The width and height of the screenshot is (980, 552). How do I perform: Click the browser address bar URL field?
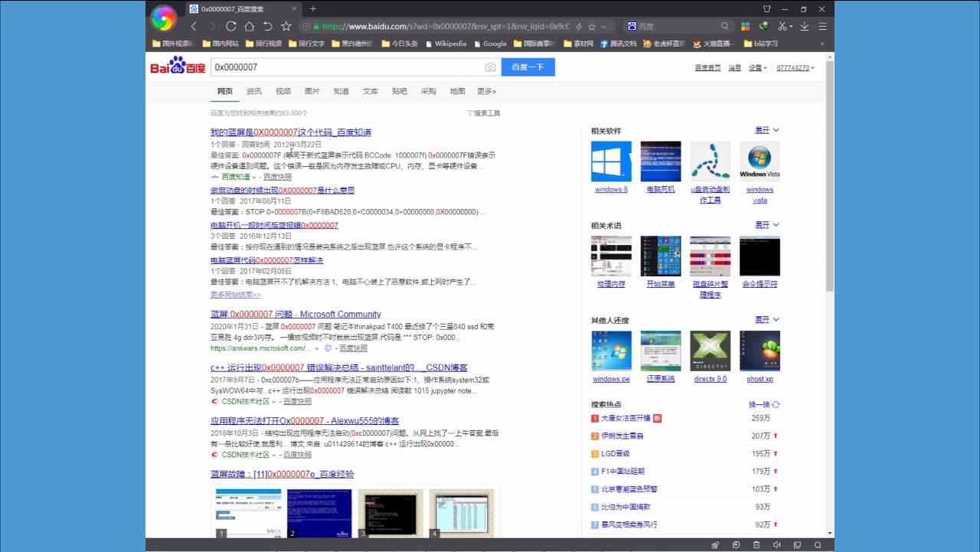421,25
